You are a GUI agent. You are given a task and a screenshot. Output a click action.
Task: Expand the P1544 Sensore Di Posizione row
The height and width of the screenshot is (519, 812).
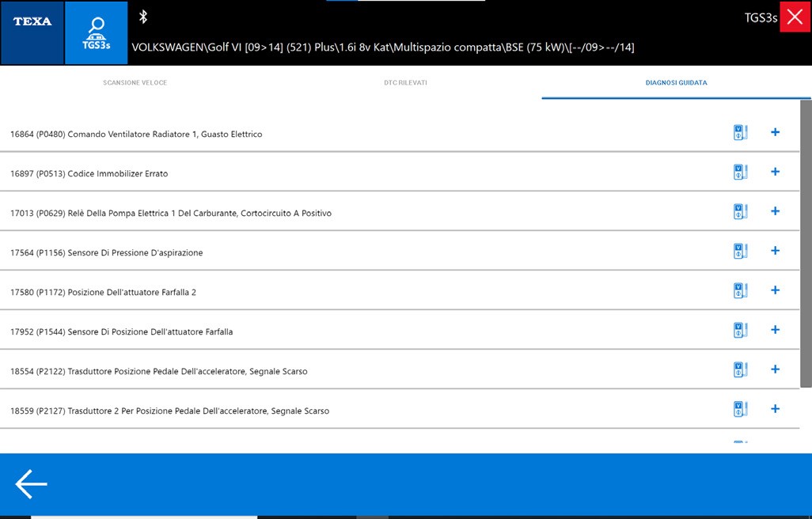(x=776, y=330)
